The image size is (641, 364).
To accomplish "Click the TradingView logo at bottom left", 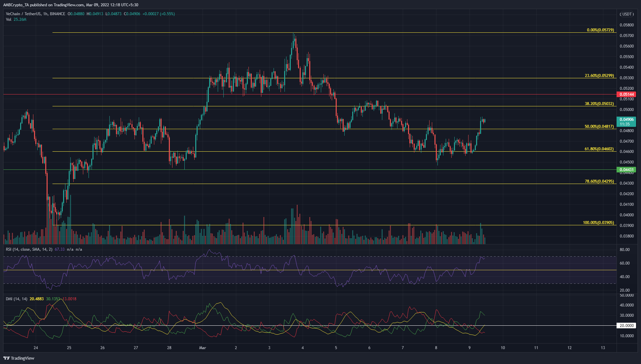I will (x=19, y=358).
